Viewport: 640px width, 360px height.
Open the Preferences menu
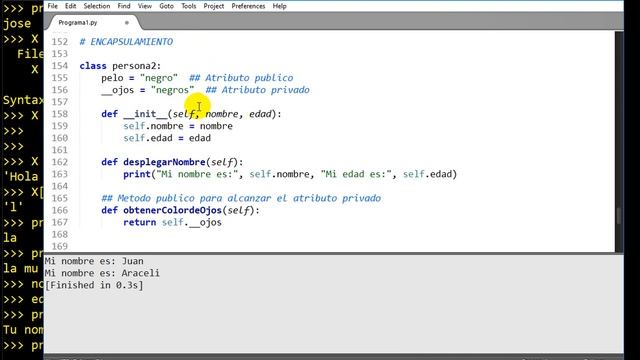point(248,6)
